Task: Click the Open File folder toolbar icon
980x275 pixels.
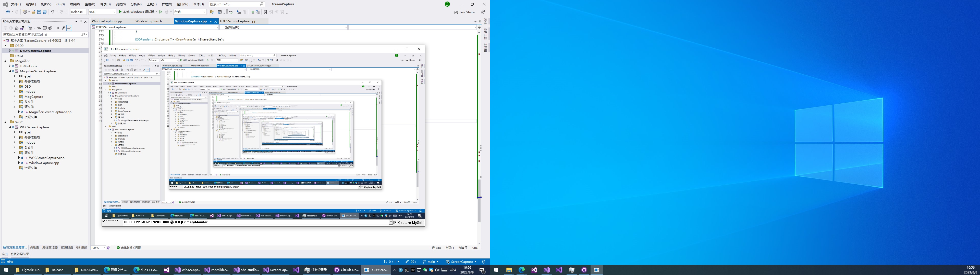Action: (x=33, y=12)
